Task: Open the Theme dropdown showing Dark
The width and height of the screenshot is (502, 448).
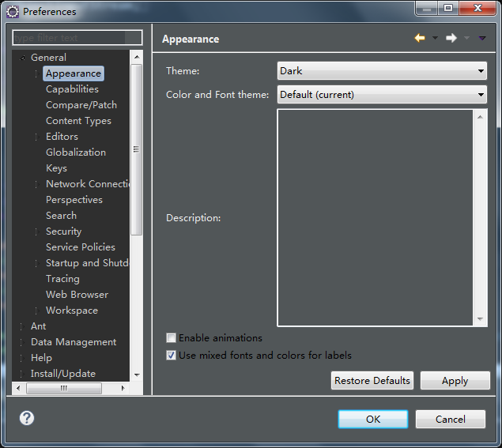Action: (382, 71)
